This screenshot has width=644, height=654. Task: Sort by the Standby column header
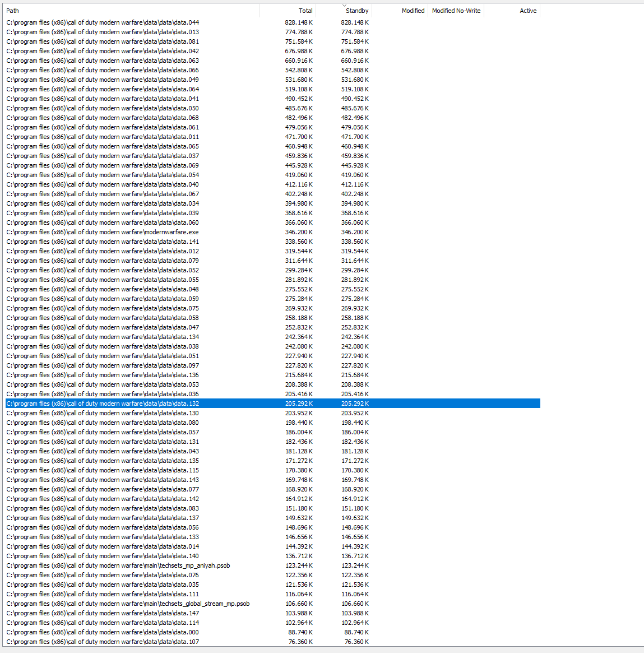[x=344, y=11]
